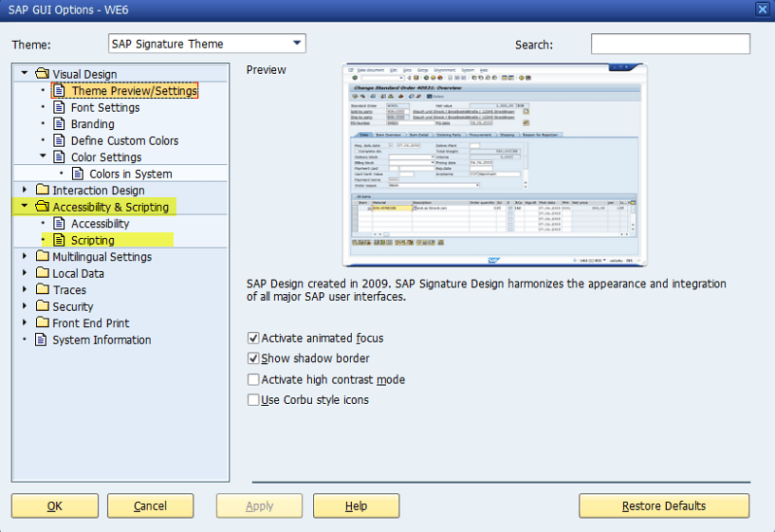Enable Activate high contrast mode
The image size is (775, 532).
pos(253,379)
